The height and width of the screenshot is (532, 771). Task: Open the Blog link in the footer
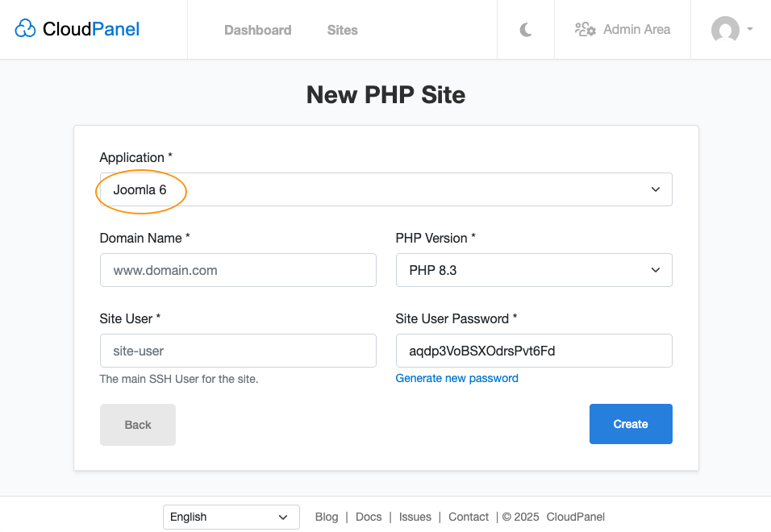point(327,517)
